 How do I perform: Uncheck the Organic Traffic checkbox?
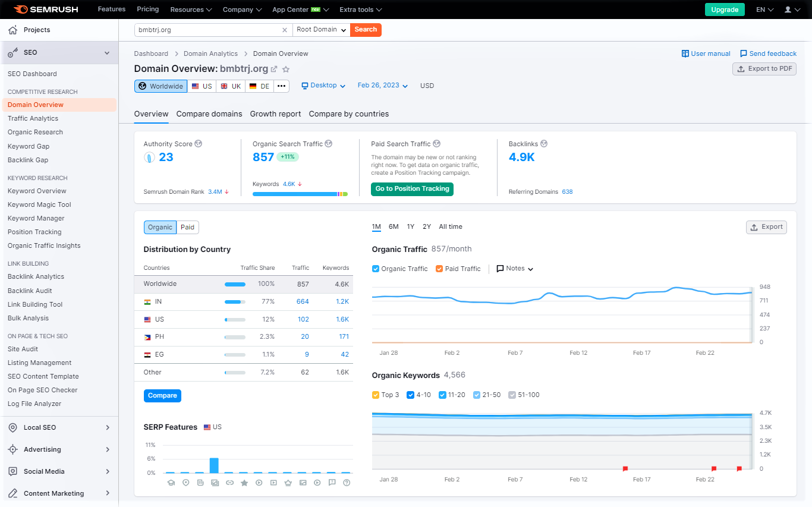[x=376, y=269]
